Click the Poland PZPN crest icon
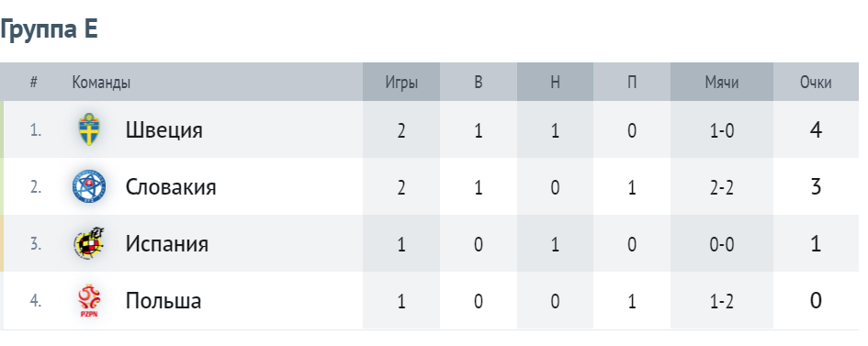Image resolution: width=868 pixels, height=346 pixels. click(x=88, y=301)
